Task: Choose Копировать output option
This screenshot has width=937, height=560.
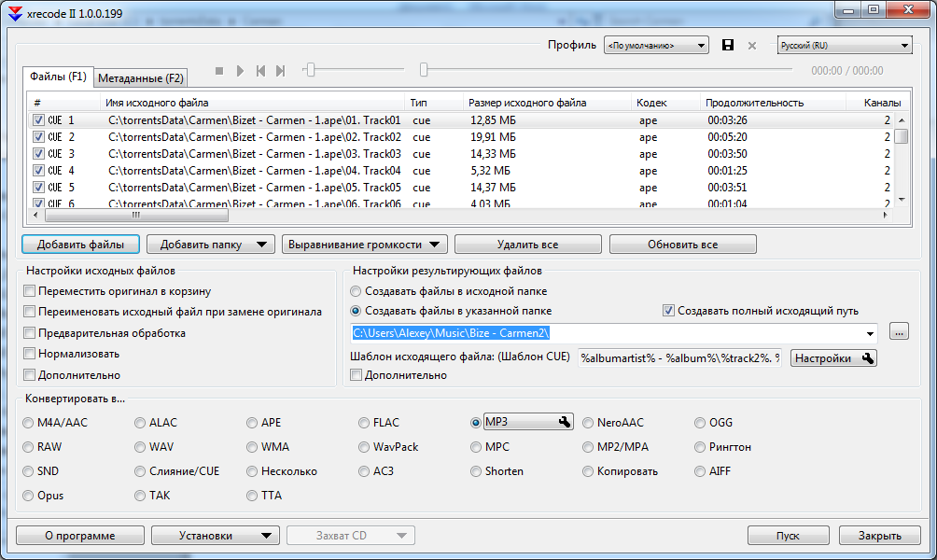Action: 588,471
